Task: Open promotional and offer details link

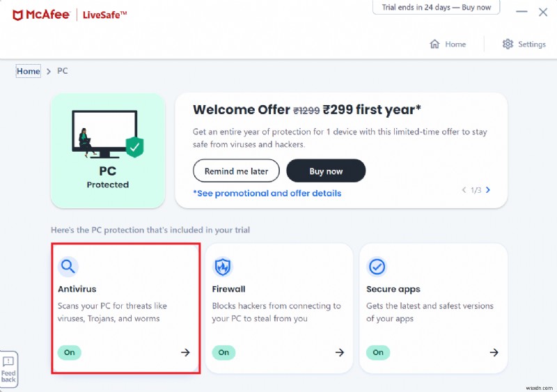Action: [x=267, y=193]
